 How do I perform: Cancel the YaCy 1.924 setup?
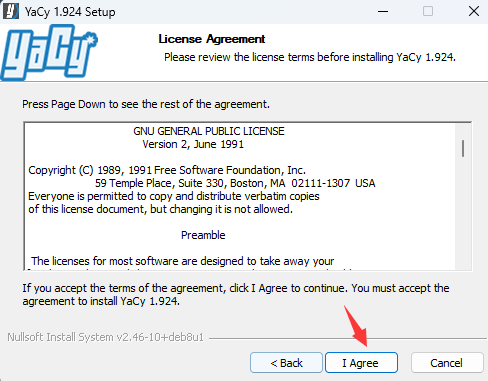click(x=447, y=362)
